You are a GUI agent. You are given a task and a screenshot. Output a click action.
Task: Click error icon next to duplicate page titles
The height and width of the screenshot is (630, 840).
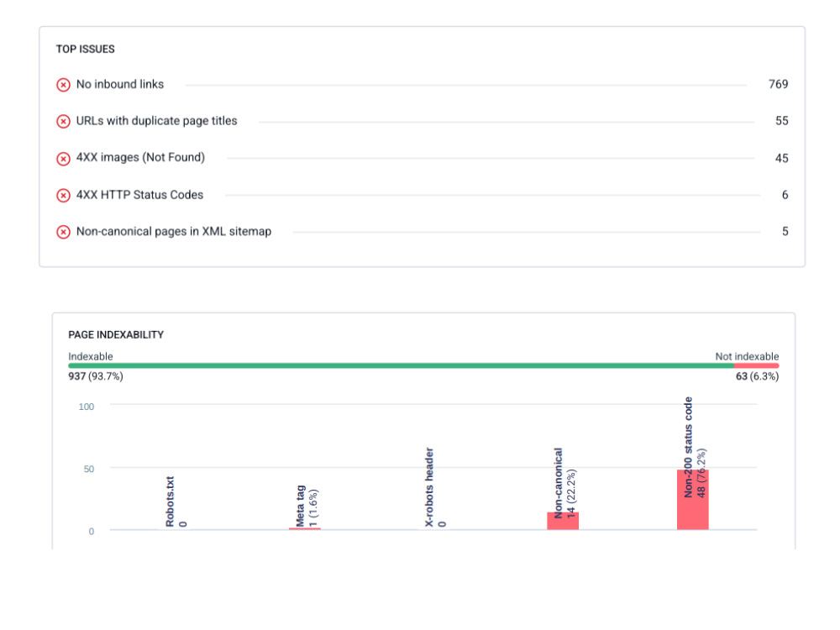point(63,122)
